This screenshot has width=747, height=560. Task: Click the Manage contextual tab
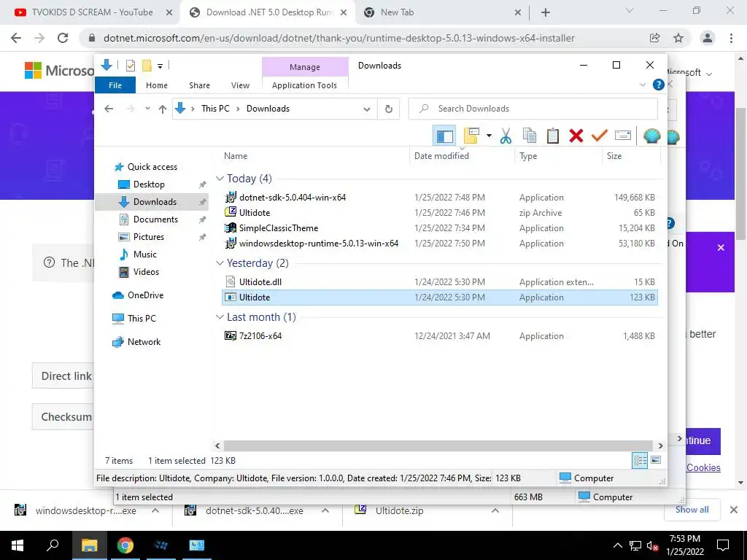tap(305, 67)
